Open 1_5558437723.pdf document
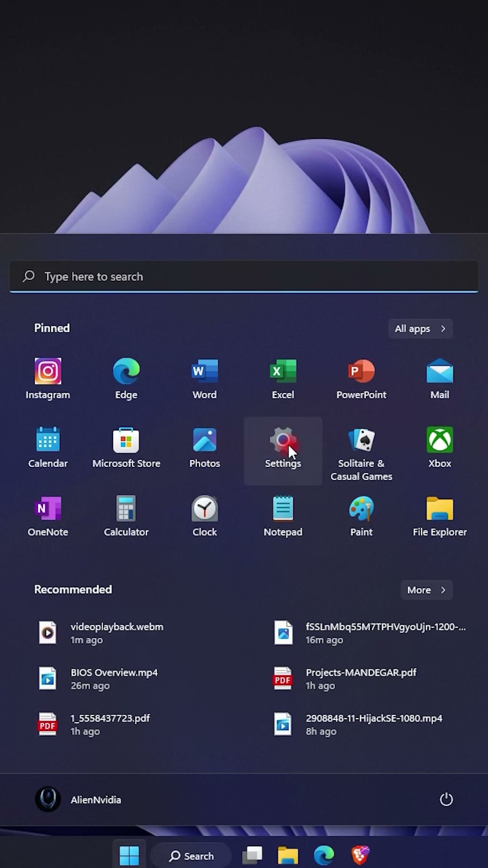488x868 pixels. (x=94, y=724)
